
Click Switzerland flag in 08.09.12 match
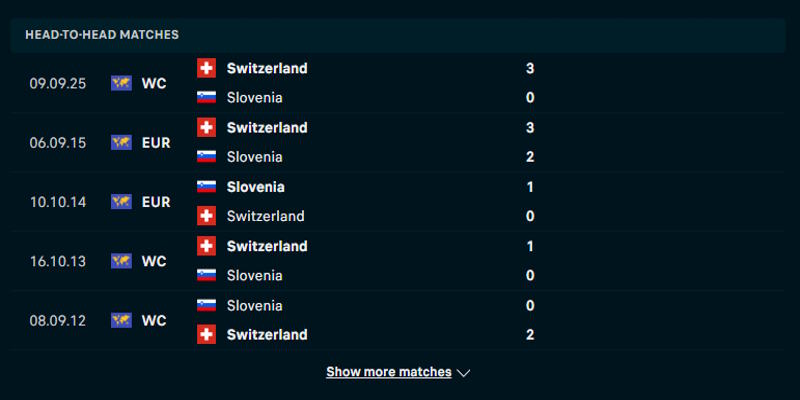207,335
